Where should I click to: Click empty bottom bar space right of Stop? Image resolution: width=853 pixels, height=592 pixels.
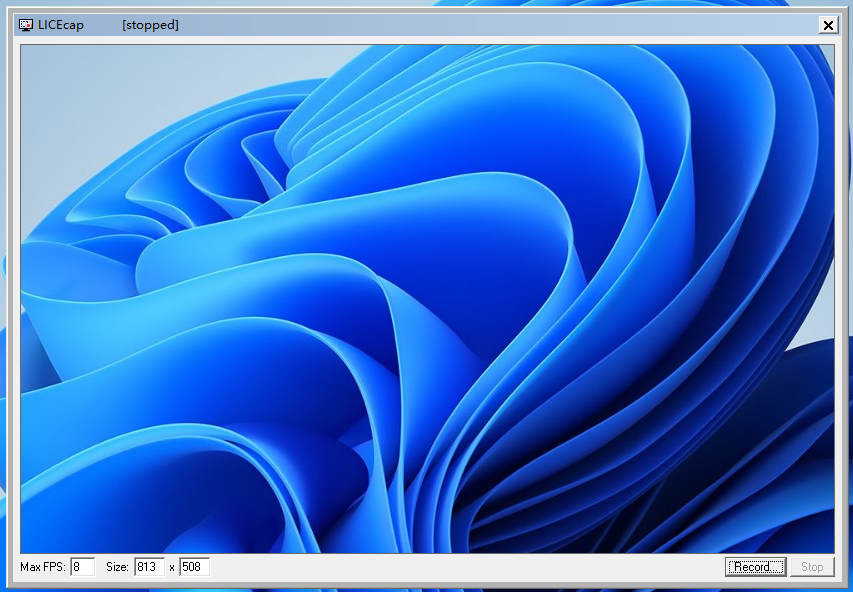[838, 567]
